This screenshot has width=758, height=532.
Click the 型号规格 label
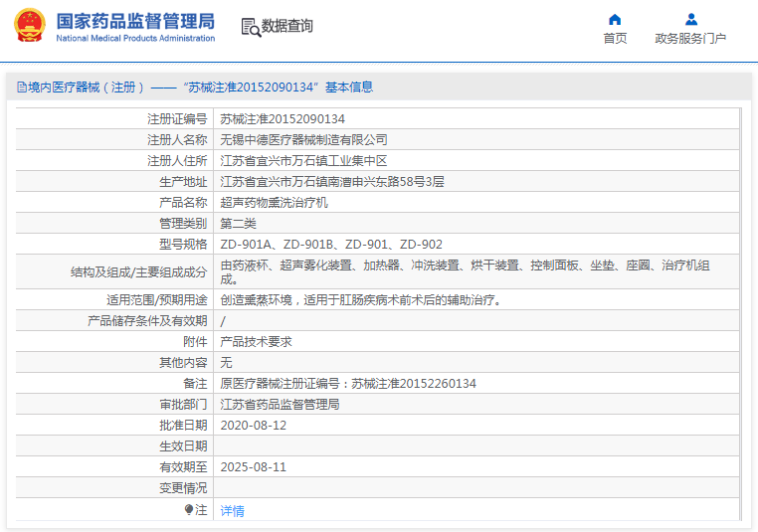click(183, 244)
